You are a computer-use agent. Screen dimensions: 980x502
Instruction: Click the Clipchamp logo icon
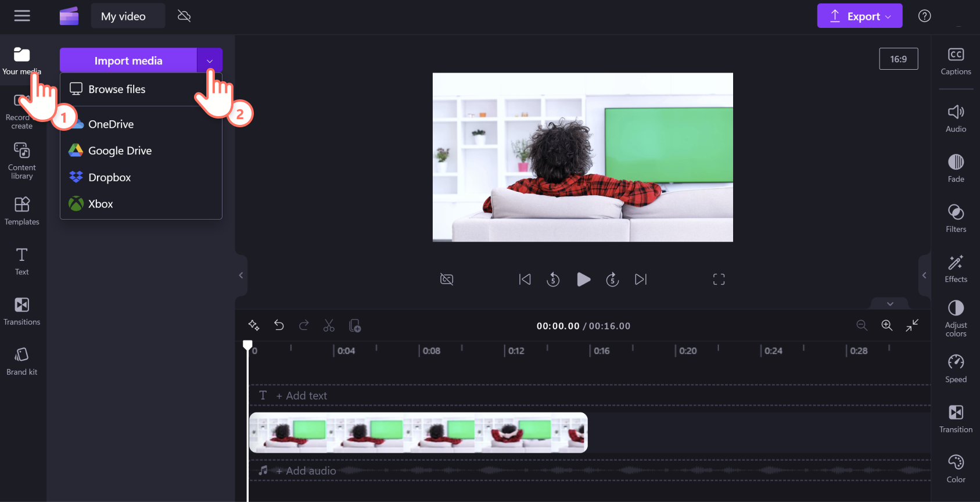tap(69, 16)
